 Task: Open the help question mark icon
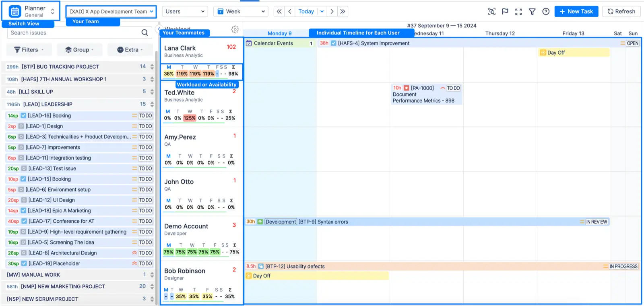click(x=546, y=12)
